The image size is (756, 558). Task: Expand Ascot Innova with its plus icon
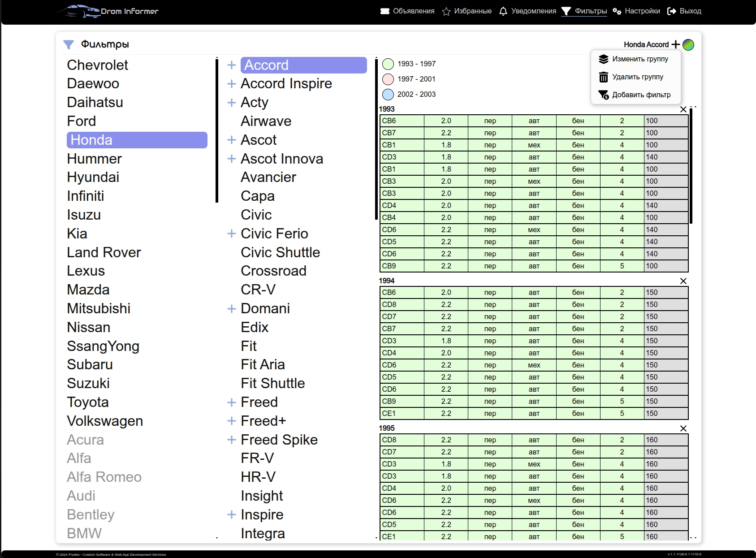click(232, 159)
